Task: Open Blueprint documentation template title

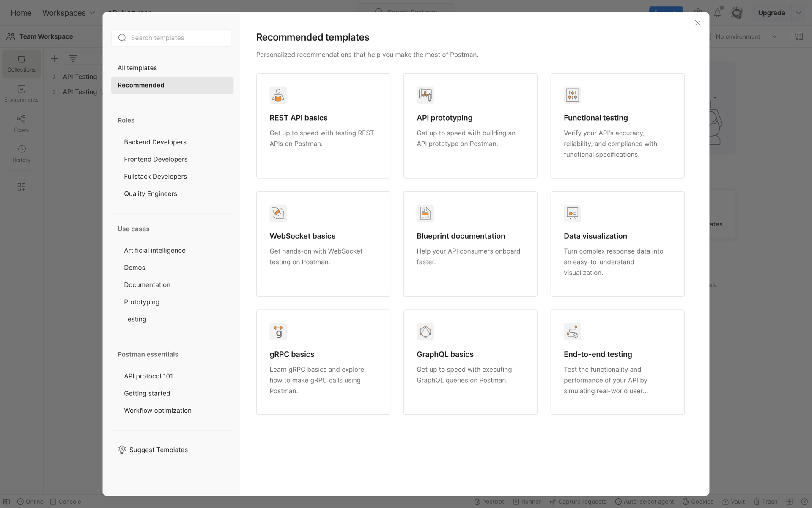Action: 461,236
